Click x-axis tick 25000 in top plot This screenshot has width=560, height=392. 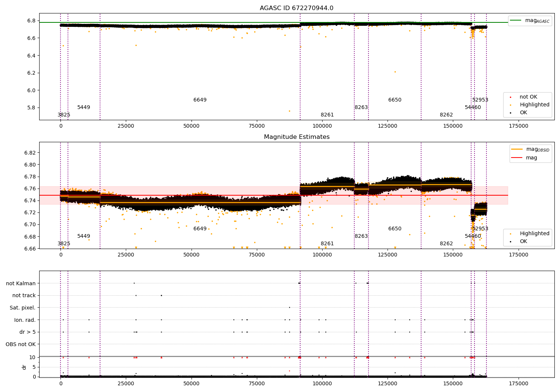point(126,126)
